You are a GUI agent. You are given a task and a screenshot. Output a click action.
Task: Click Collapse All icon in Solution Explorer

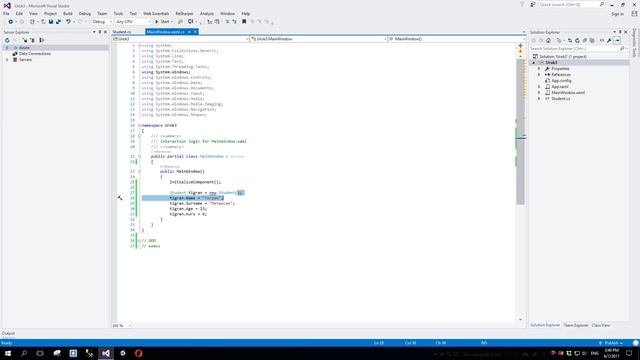[584, 40]
